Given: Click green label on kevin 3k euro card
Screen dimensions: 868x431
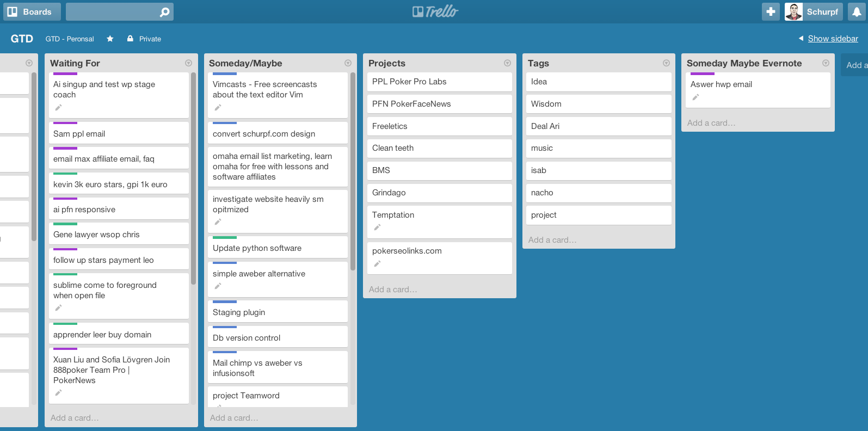Looking at the screenshot, I should pyautogui.click(x=65, y=174).
